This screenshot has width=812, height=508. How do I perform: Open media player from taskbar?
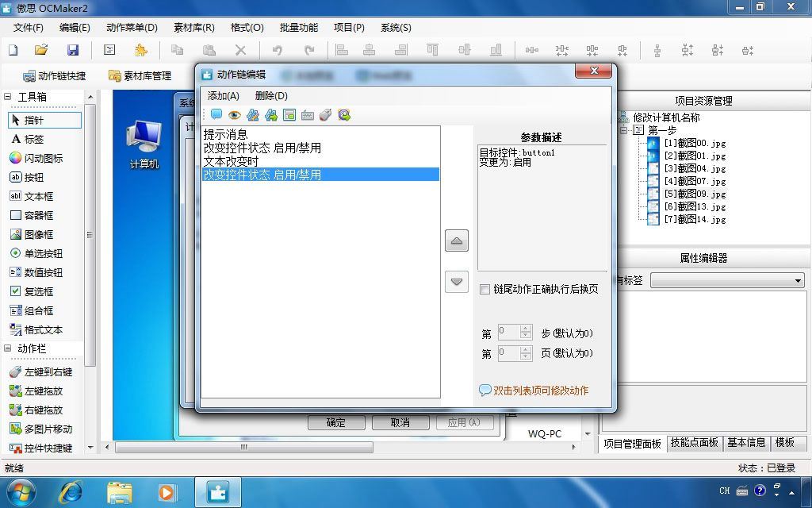click(167, 492)
